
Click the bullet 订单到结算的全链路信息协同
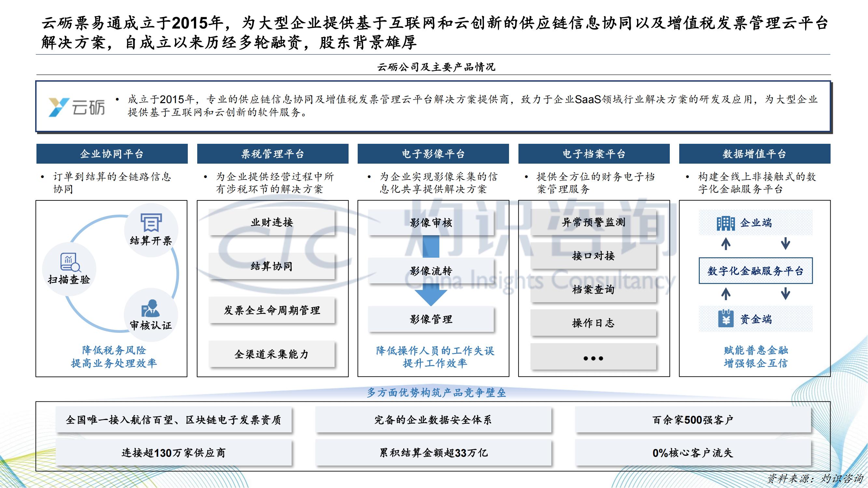point(112,183)
